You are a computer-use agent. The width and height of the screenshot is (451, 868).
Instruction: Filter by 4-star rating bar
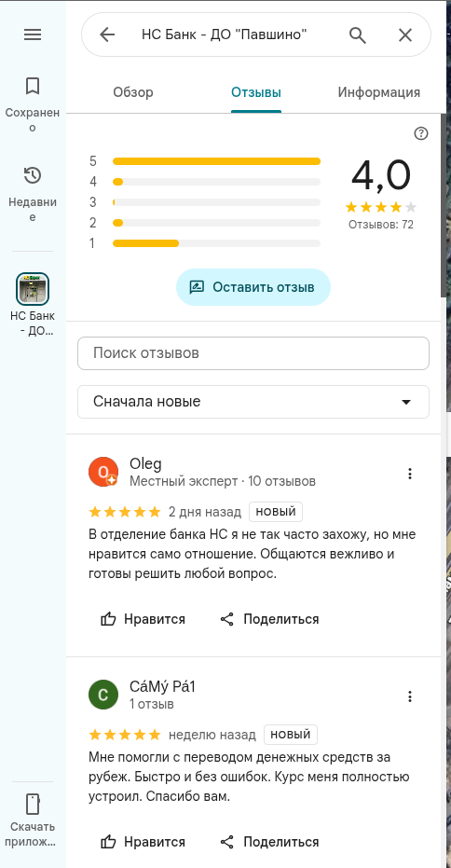[x=216, y=182]
